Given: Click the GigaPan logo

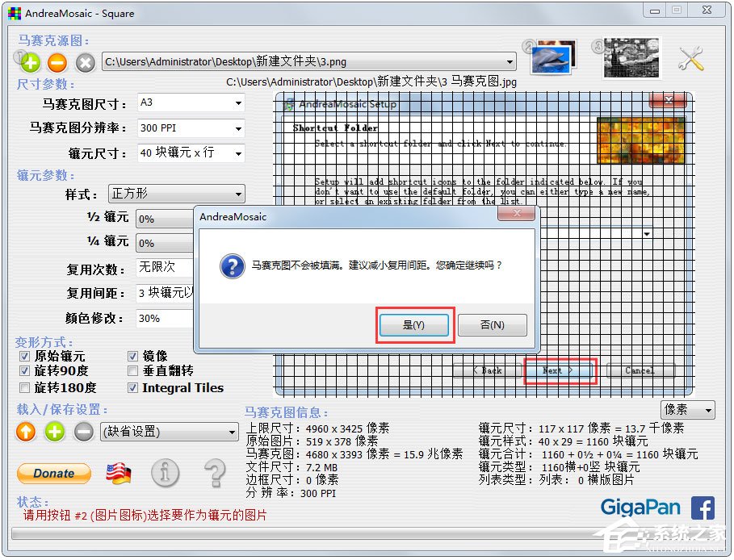Looking at the screenshot, I should pos(640,507).
